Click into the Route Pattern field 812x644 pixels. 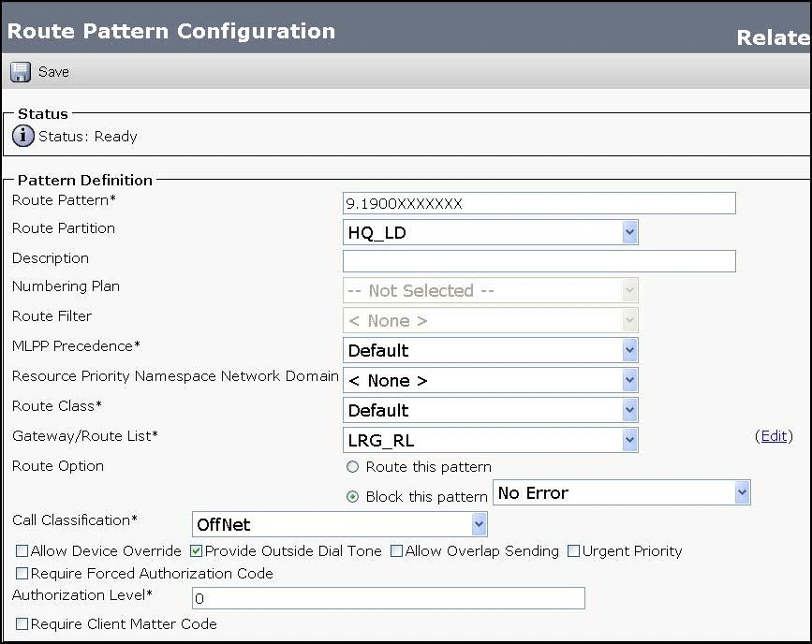[539, 203]
